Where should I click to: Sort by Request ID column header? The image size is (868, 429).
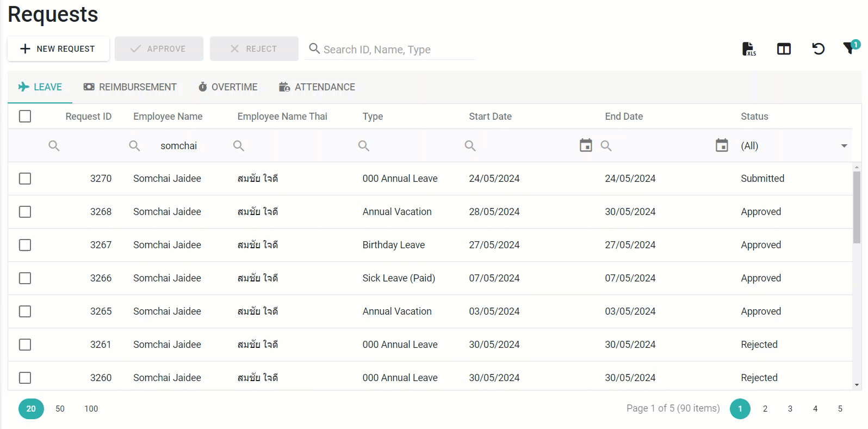(88, 117)
